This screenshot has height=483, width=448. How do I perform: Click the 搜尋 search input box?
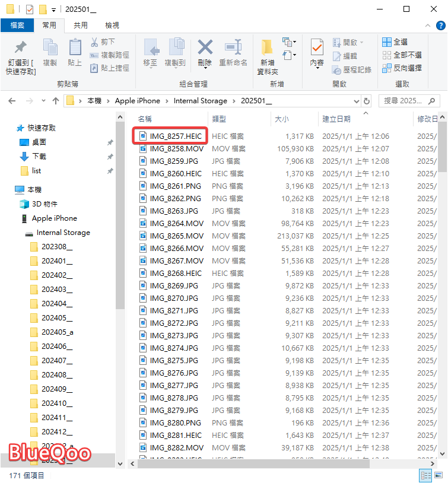(x=402, y=101)
